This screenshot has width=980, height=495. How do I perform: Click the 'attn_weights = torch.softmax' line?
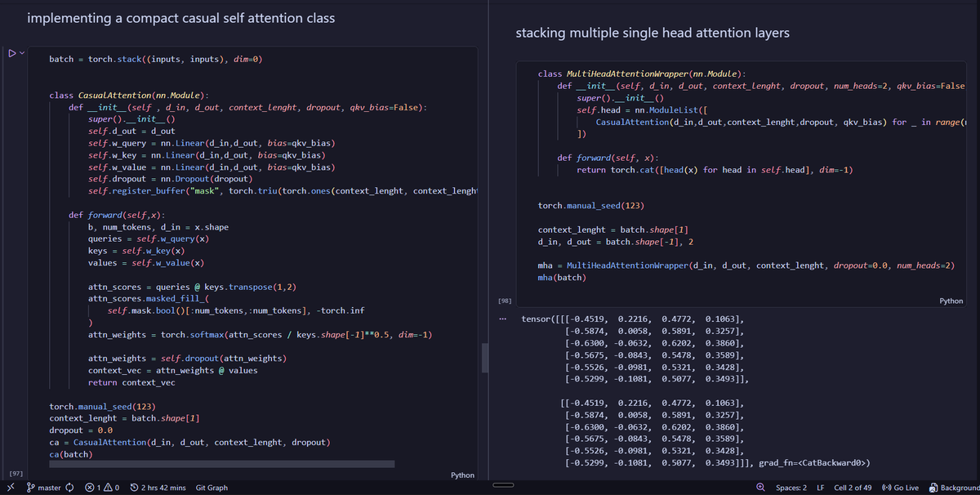point(261,335)
